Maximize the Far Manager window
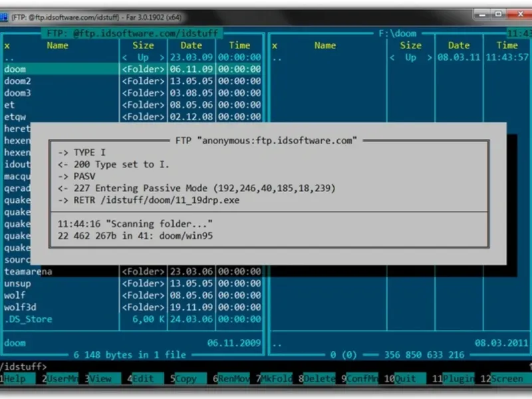This screenshot has height=399, width=532. 498,14
